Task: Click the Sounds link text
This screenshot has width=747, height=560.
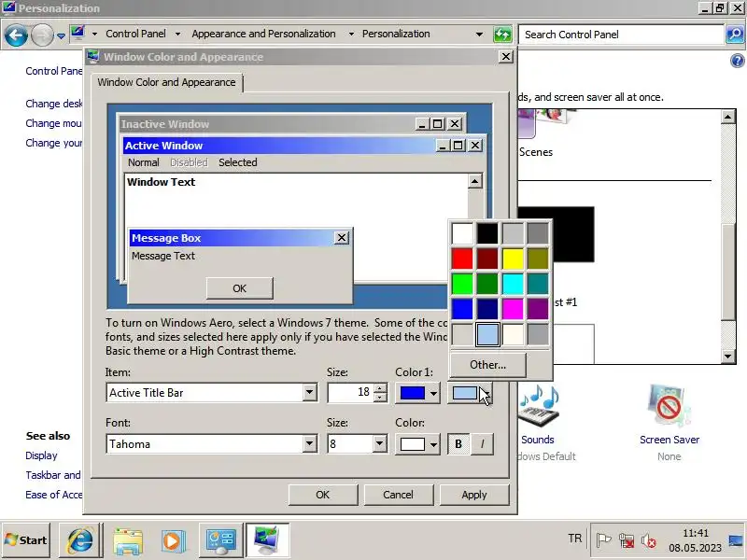Action: point(538,440)
